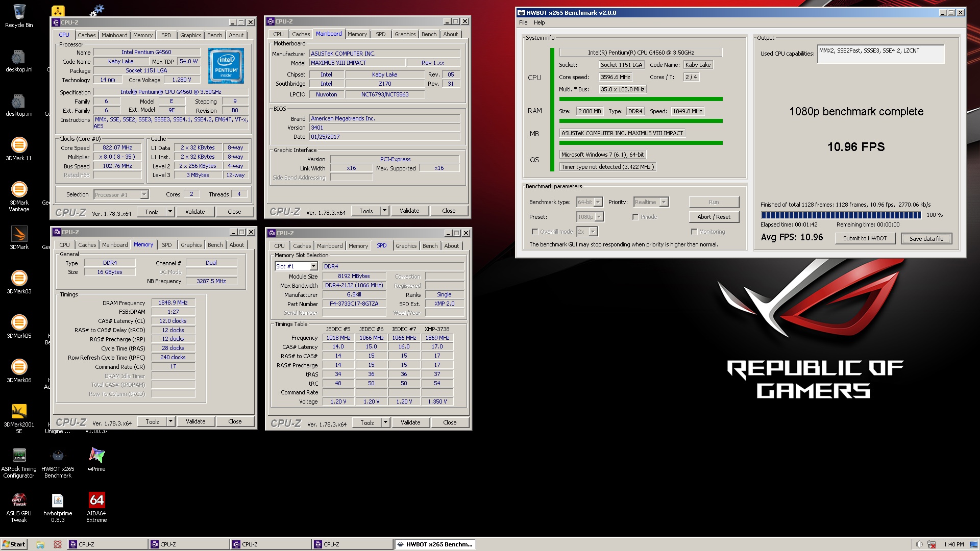This screenshot has height=551, width=980.
Task: Click the Windows Start button
Action: click(x=14, y=544)
